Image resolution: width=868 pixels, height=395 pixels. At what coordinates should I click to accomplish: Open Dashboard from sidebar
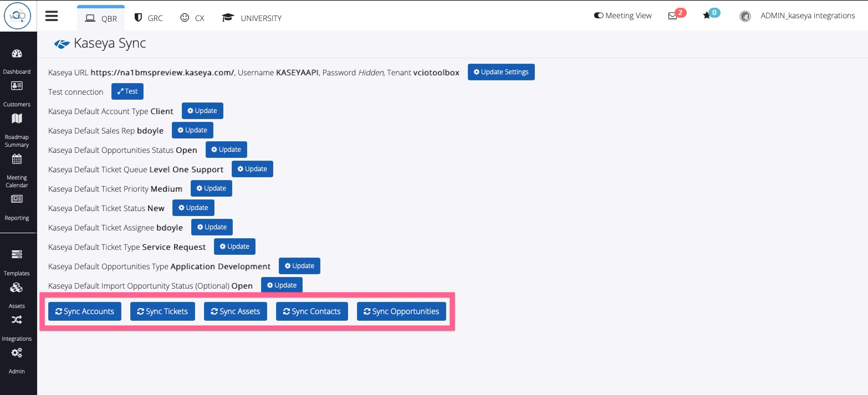[17, 61]
